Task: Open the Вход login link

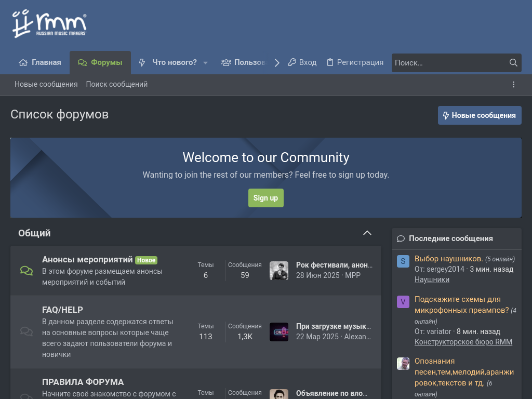Action: pyautogui.click(x=302, y=63)
